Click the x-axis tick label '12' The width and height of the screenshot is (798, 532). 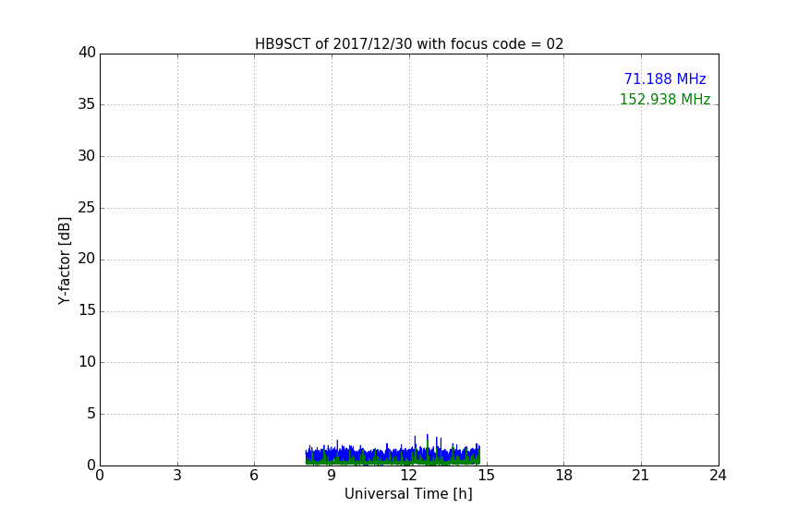point(408,476)
